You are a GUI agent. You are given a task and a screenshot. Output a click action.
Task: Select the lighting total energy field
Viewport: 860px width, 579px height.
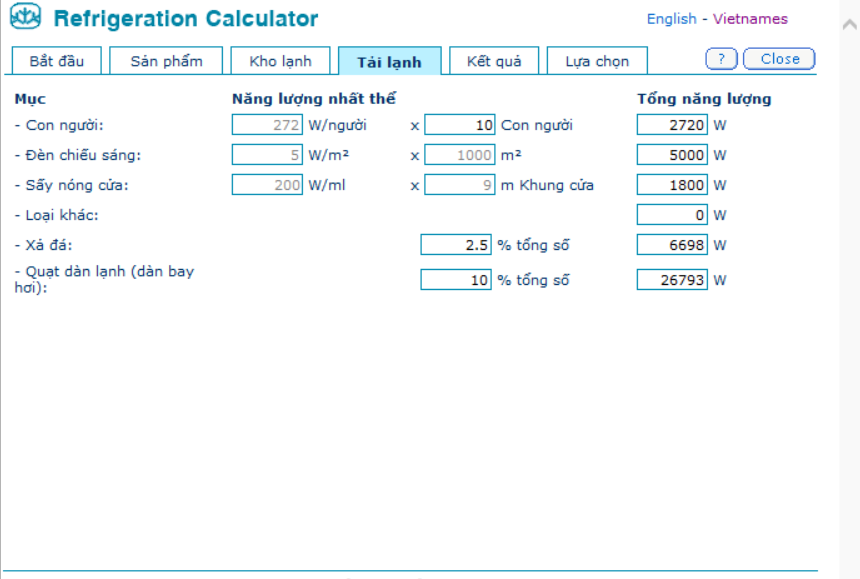[x=672, y=155]
